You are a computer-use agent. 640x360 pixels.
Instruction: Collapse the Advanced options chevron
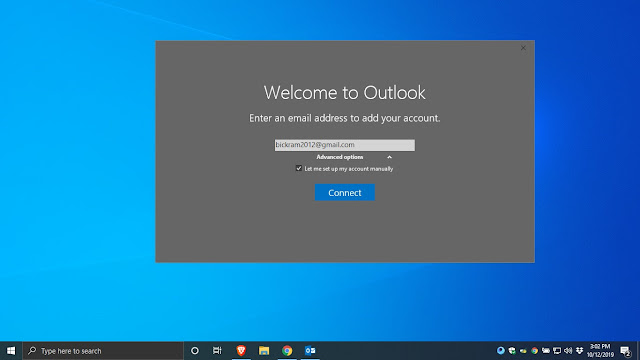(x=389, y=157)
